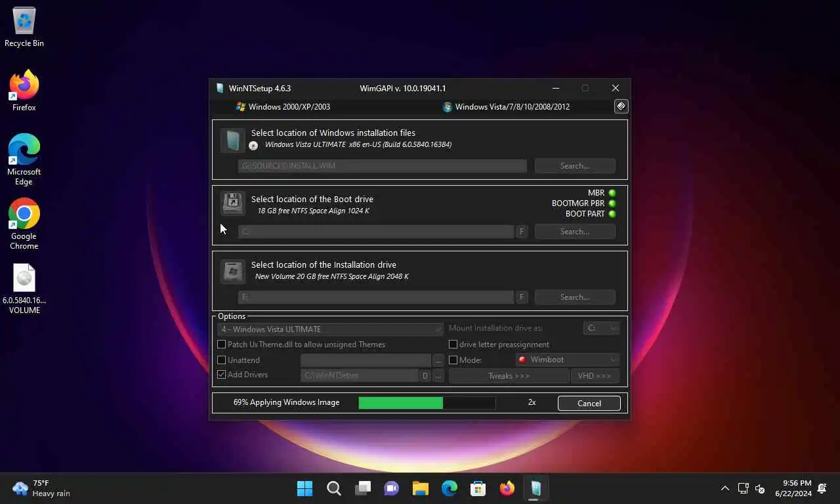The height and width of the screenshot is (504, 840).
Task: Select the Google Chrome desktop shortcut
Action: click(x=24, y=224)
